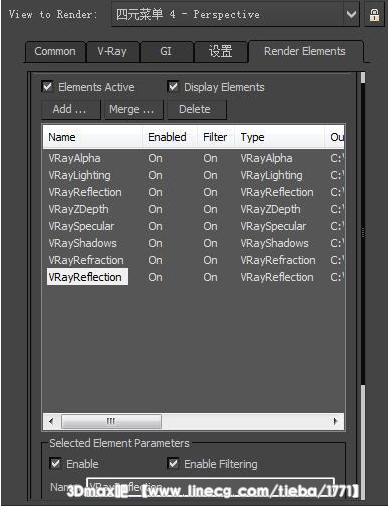Click the Enabled 'On' cell for VRayAlpha
This screenshot has width=388, height=508.
tap(156, 158)
